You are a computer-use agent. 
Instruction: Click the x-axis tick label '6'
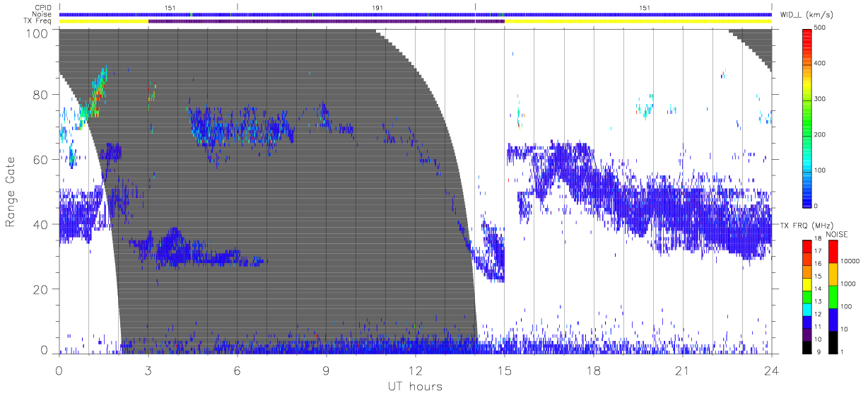tap(237, 371)
